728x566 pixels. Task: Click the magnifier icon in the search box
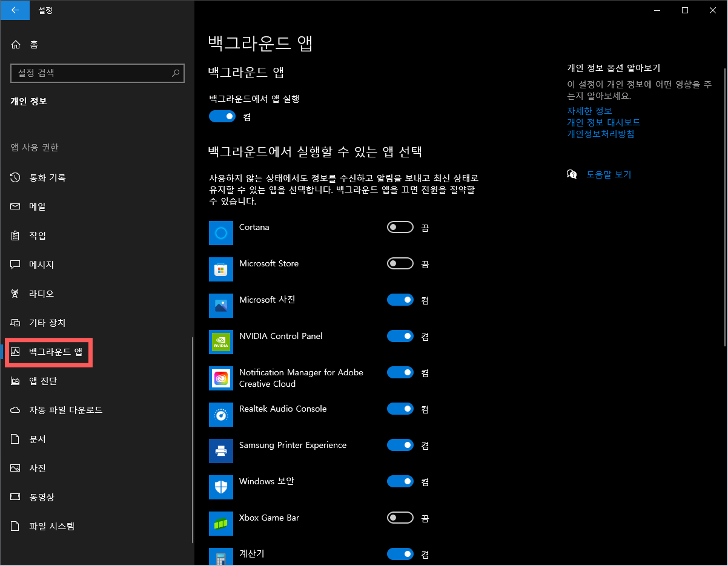[x=176, y=73]
